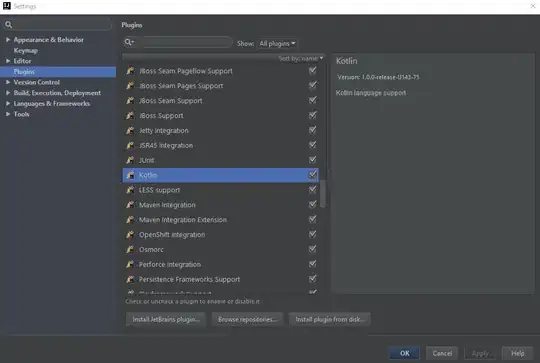540x363 pixels.
Task: Click the JBoss Support plugin icon
Action: coord(130,115)
